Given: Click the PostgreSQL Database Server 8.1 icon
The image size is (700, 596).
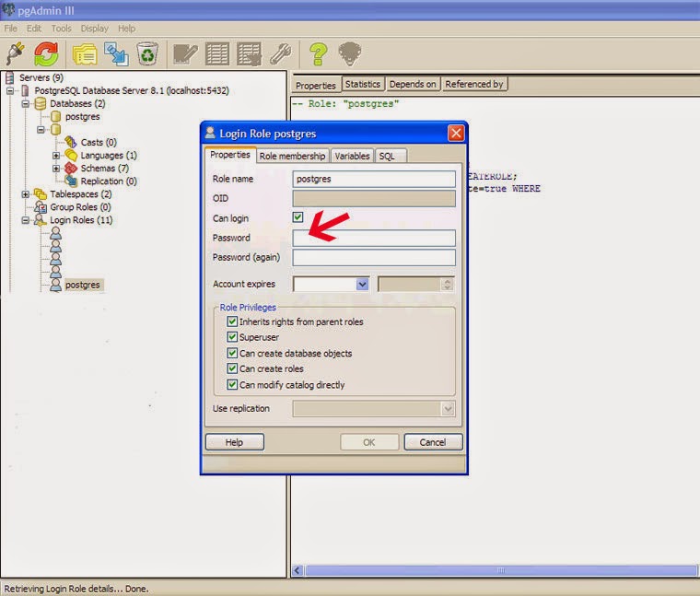Looking at the screenshot, I should click(x=25, y=90).
